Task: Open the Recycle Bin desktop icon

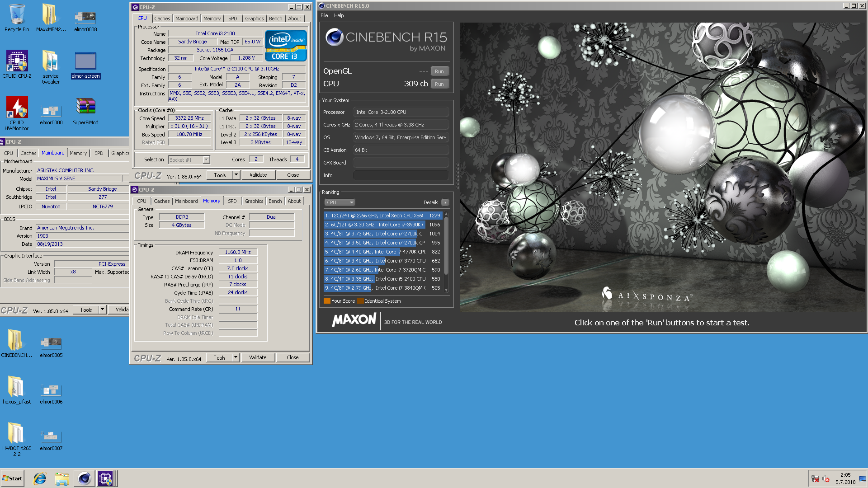Action: (x=17, y=18)
